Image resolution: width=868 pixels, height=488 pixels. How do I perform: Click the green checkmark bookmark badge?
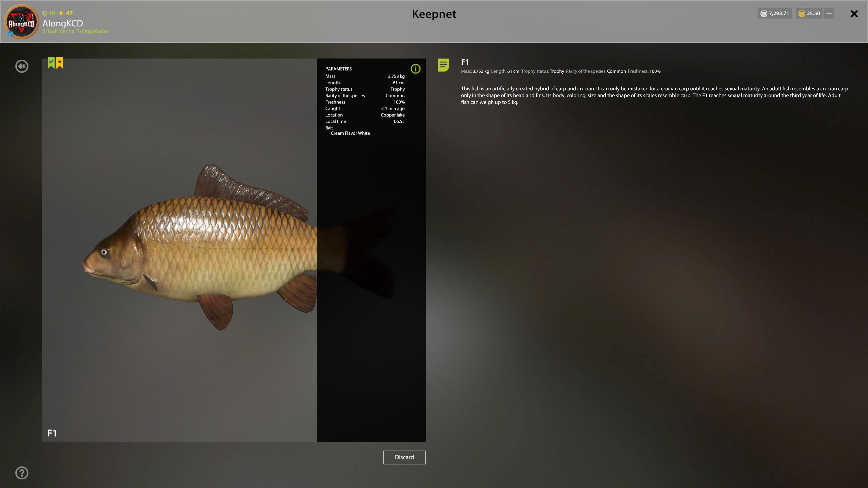click(51, 63)
